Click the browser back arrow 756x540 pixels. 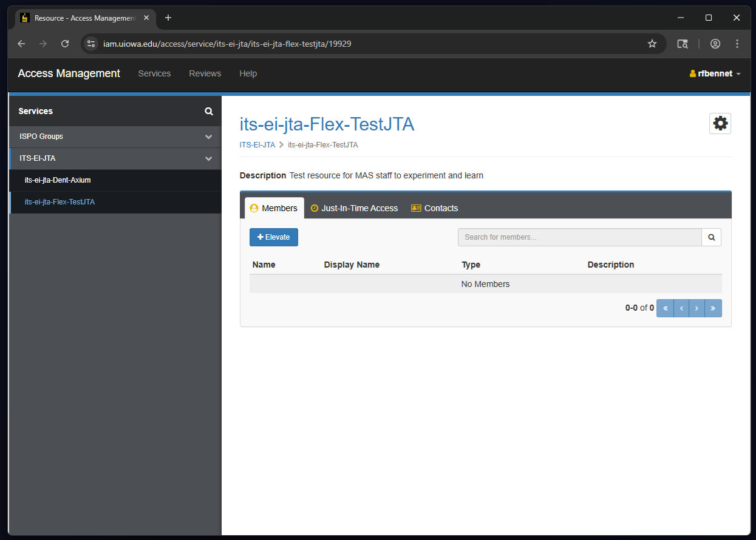[x=22, y=44]
